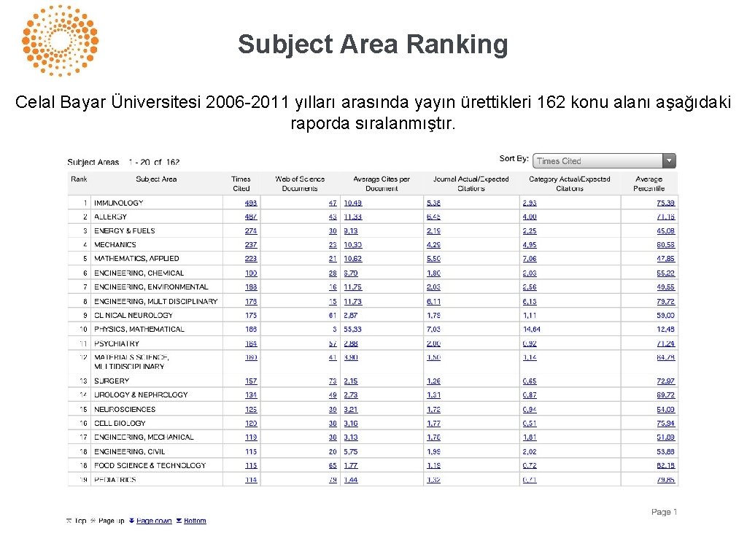Click the Average Percentile column header
The image size is (747, 560).
649,183
